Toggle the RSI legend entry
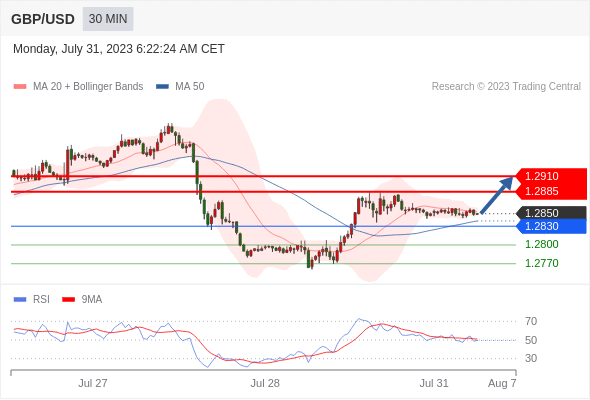The height and width of the screenshot is (400, 590). click(x=32, y=300)
